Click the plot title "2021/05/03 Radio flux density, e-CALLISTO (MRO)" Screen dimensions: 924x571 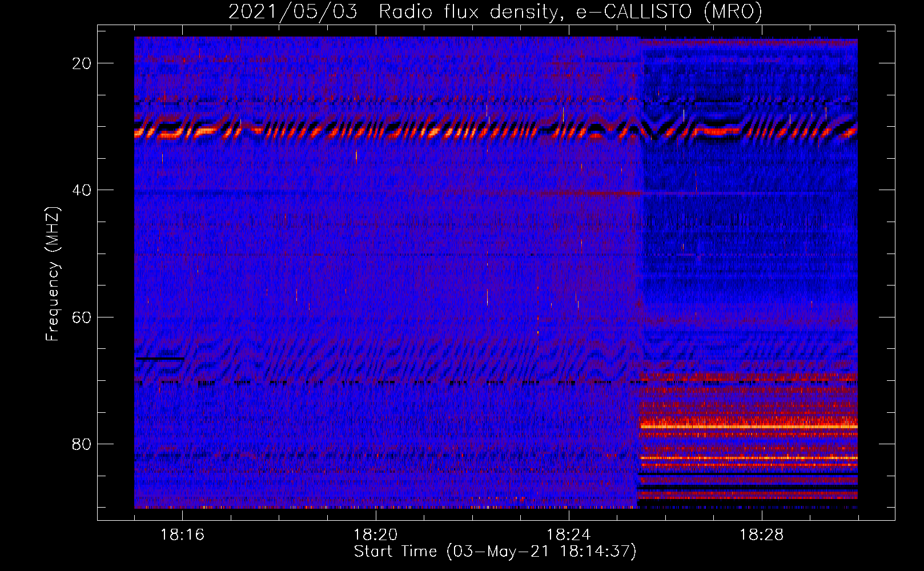coord(495,11)
